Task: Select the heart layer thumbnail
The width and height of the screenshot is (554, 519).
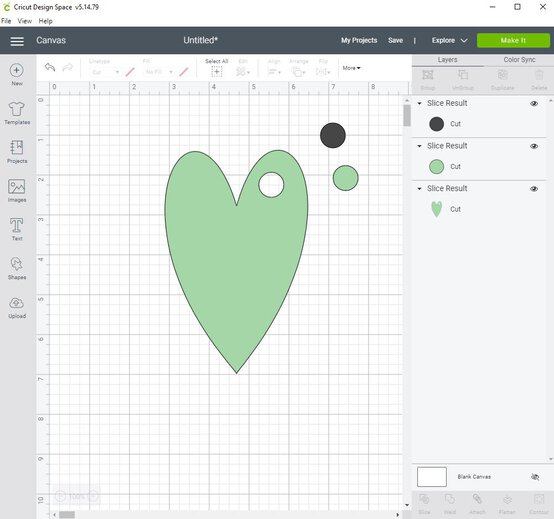Action: pos(437,209)
